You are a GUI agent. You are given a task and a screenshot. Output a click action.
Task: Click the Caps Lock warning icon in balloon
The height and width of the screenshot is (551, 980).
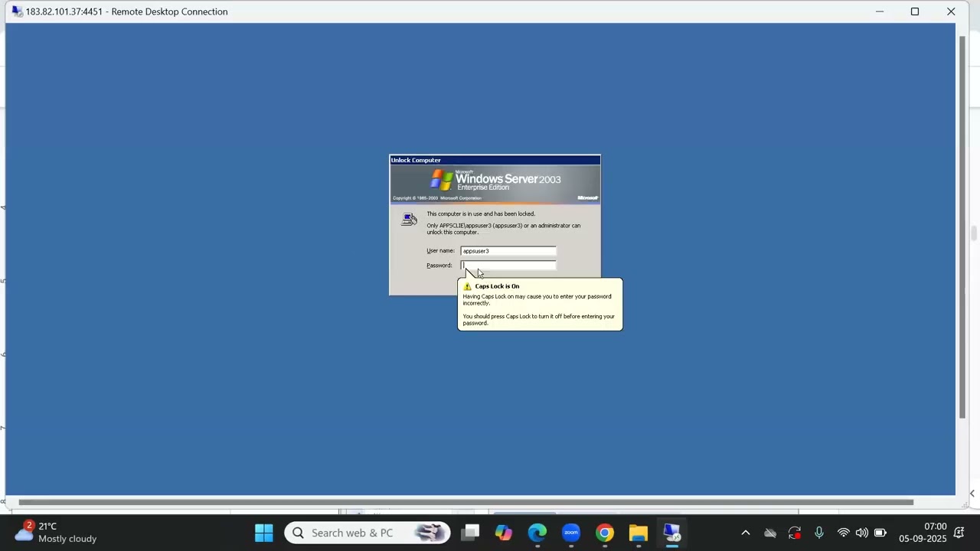[x=468, y=286]
